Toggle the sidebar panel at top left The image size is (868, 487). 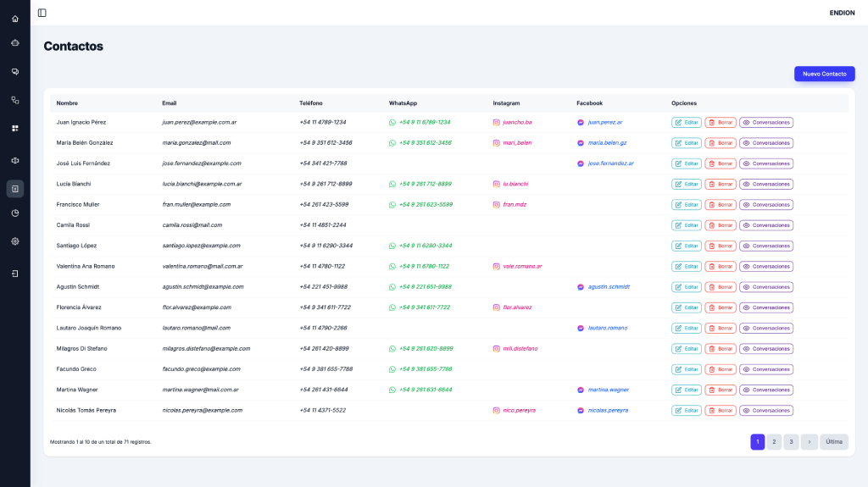[x=42, y=13]
